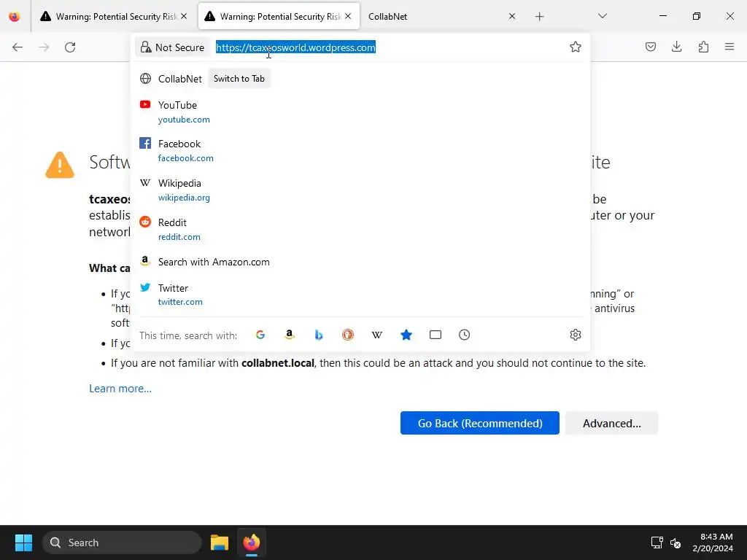Open the Windows Start menu
The width and height of the screenshot is (747, 560).
[23, 542]
